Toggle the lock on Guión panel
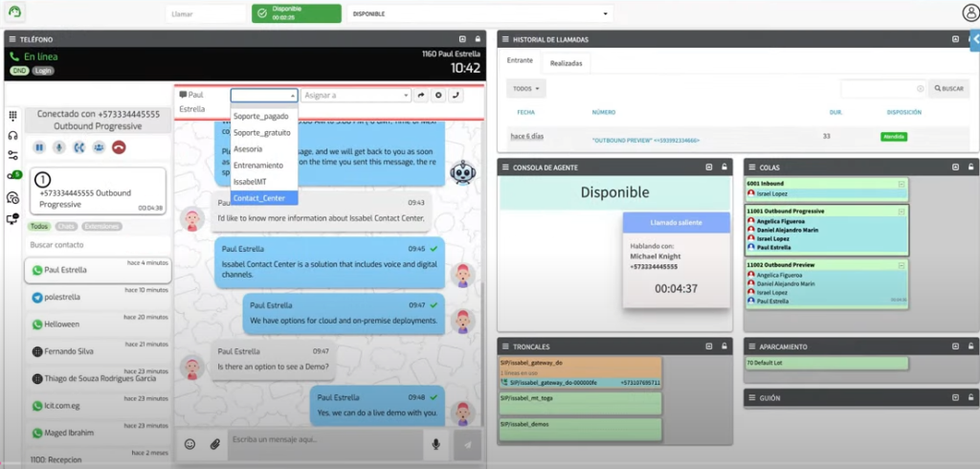Viewport: 980px width, 469px height. (x=970, y=397)
